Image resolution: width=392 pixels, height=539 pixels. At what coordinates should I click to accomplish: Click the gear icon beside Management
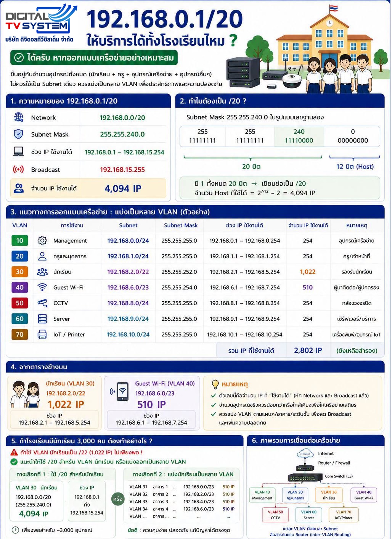click(x=42, y=240)
